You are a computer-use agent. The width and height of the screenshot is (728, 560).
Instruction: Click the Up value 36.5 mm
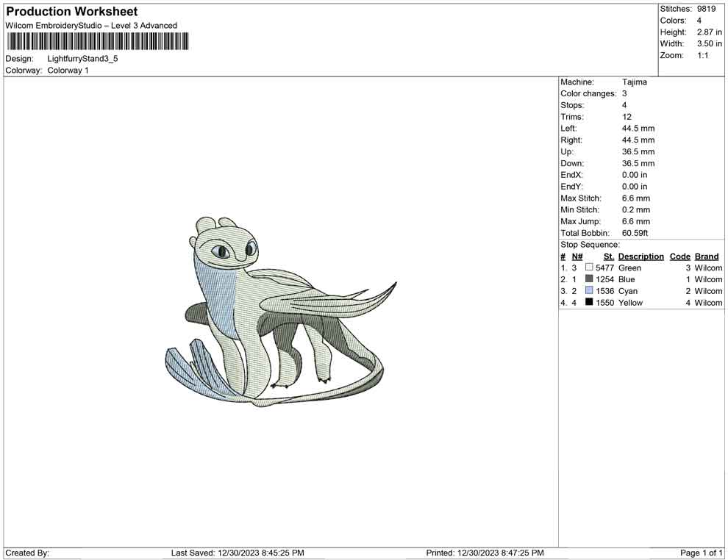[638, 151]
